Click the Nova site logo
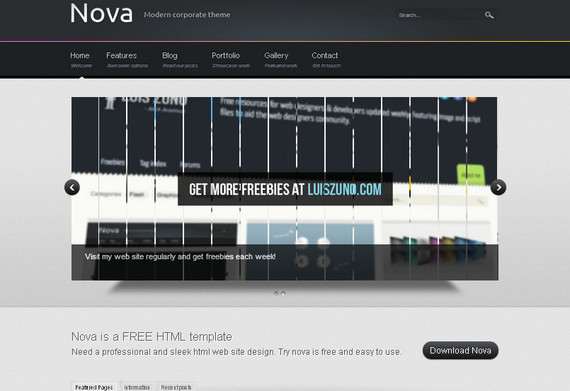 pos(101,13)
